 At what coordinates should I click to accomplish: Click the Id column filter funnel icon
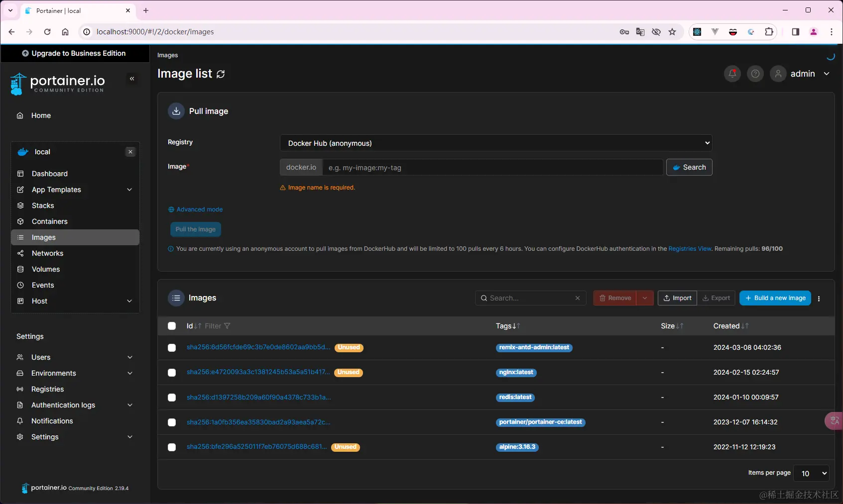click(x=227, y=326)
